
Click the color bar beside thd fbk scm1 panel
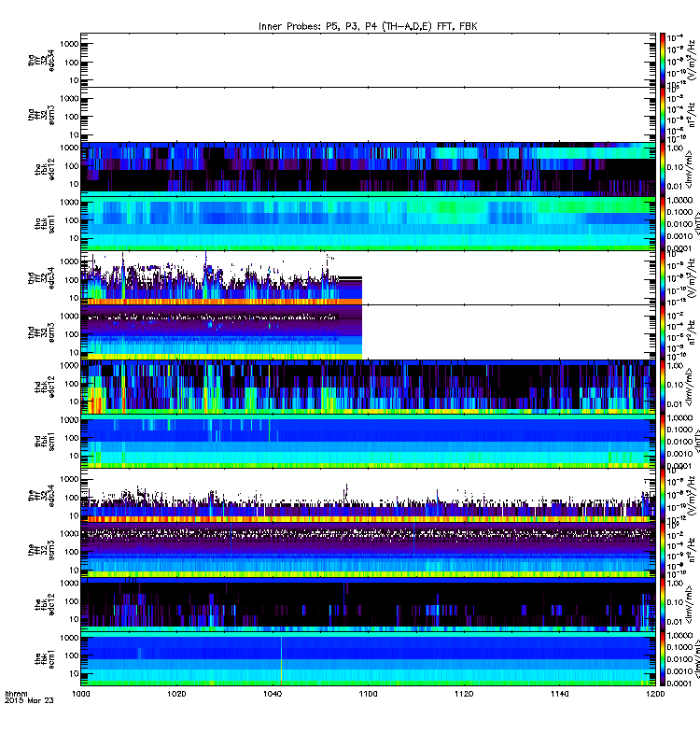click(663, 441)
